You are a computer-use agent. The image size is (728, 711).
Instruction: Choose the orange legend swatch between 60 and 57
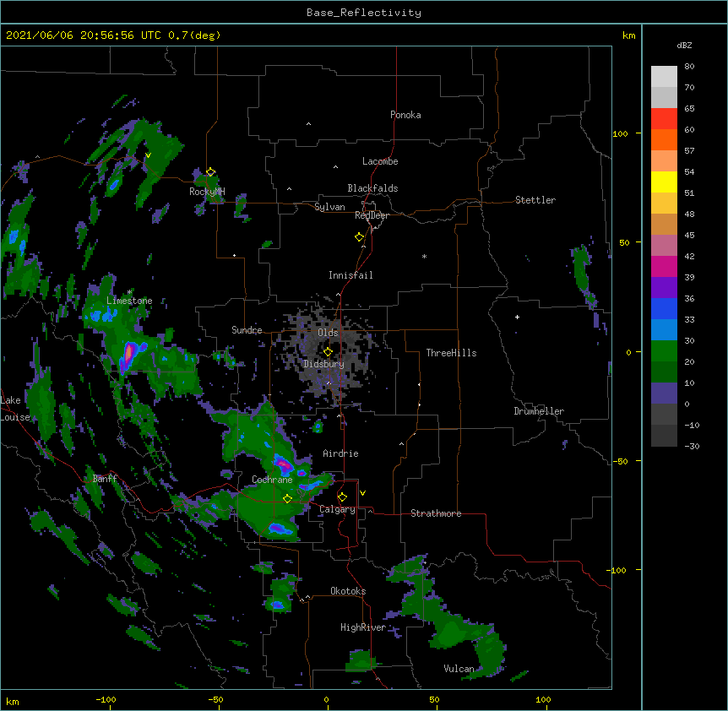coord(664,139)
